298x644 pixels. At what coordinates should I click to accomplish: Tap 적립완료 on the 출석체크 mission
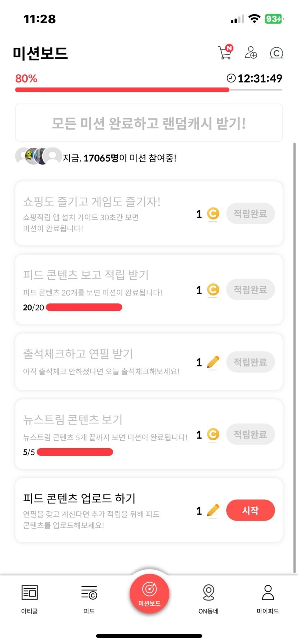click(x=250, y=362)
